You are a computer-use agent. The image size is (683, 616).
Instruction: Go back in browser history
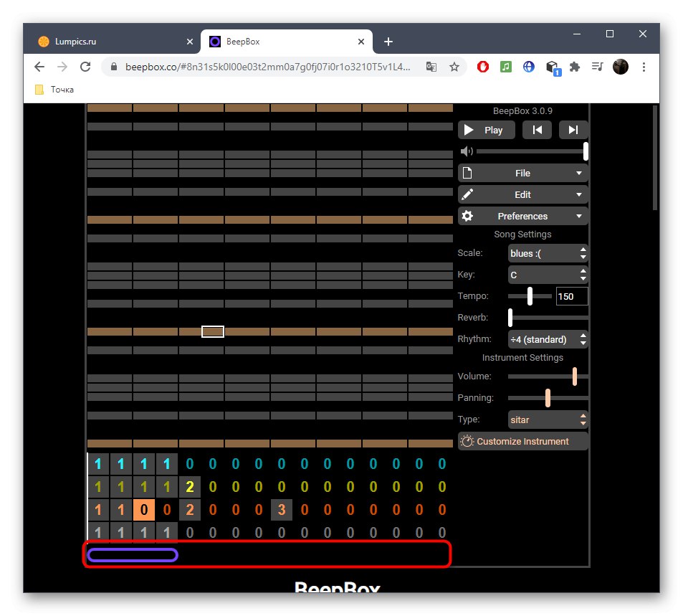pyautogui.click(x=39, y=67)
